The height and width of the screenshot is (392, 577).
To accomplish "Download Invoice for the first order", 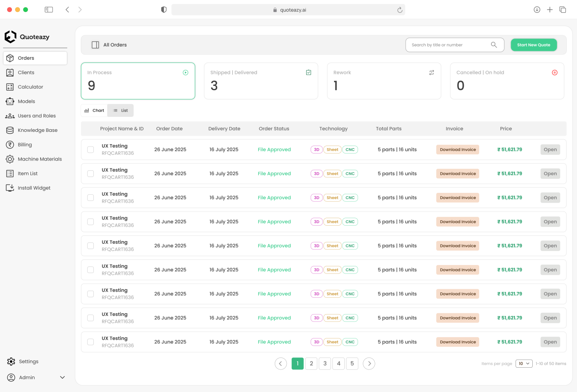I will coord(458,150).
